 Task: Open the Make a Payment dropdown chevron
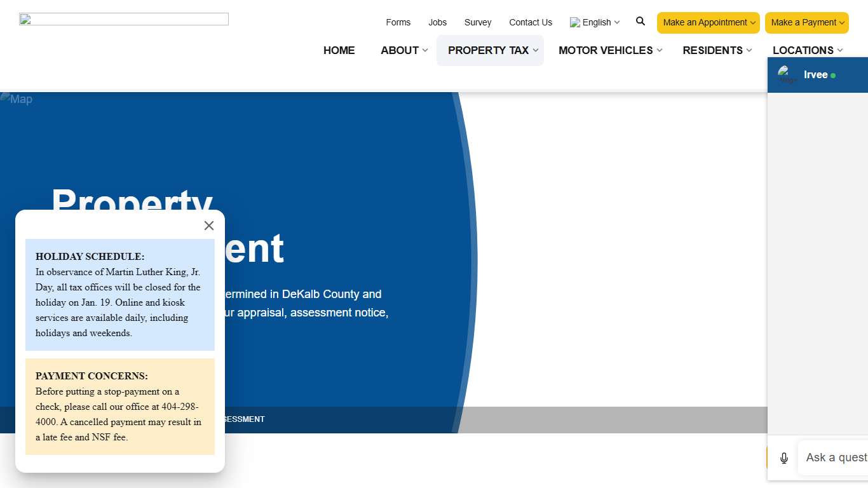842,22
